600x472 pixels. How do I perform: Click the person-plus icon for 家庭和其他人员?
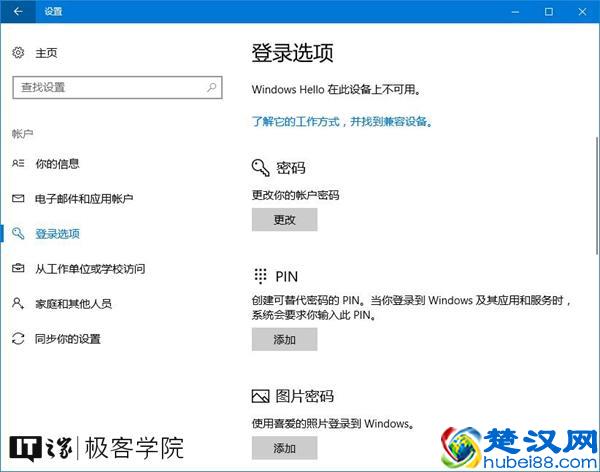tap(18, 304)
